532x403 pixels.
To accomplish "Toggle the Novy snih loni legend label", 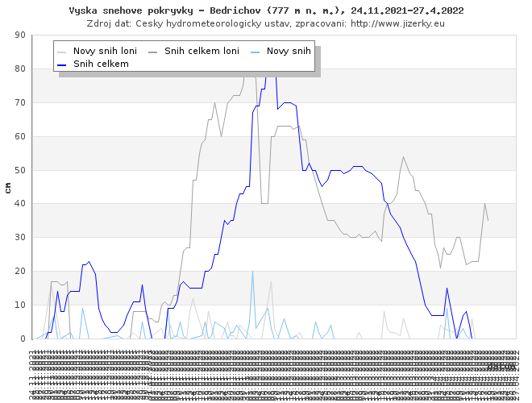I will click(105, 51).
